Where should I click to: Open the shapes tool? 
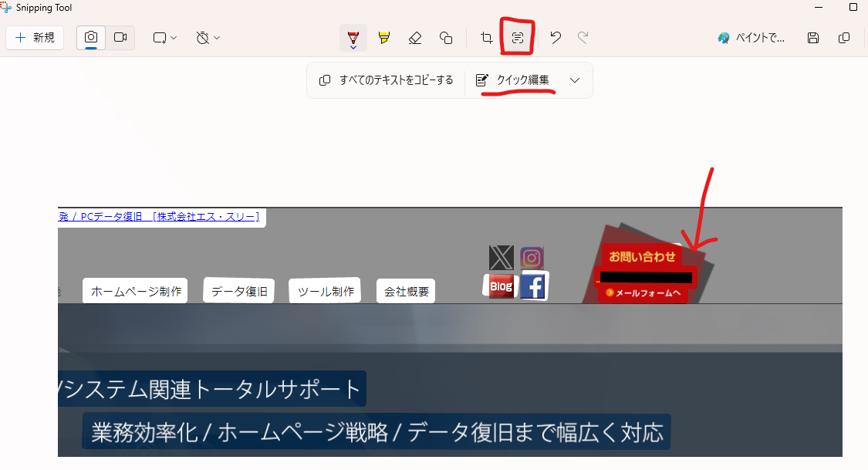click(x=446, y=38)
